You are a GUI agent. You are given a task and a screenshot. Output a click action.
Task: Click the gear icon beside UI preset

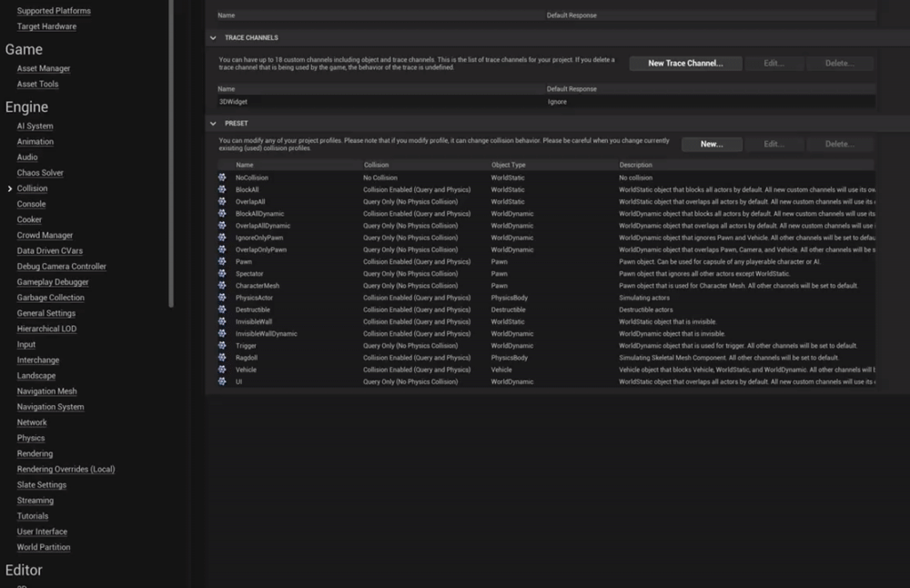(222, 381)
